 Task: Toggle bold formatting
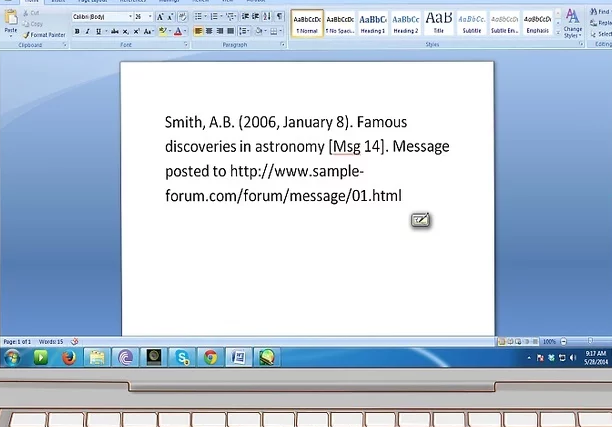pos(77,31)
